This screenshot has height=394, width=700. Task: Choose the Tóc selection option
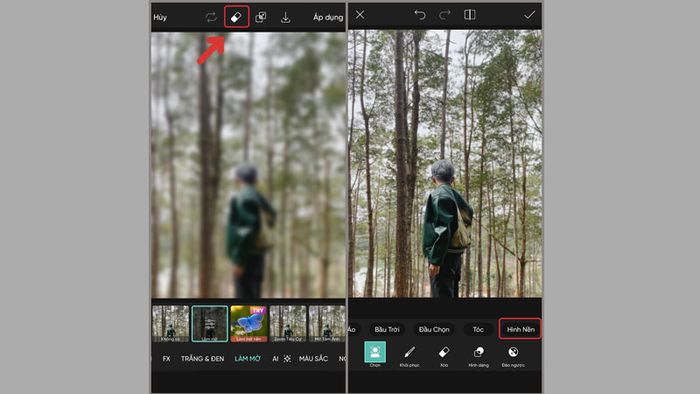pyautogui.click(x=478, y=329)
